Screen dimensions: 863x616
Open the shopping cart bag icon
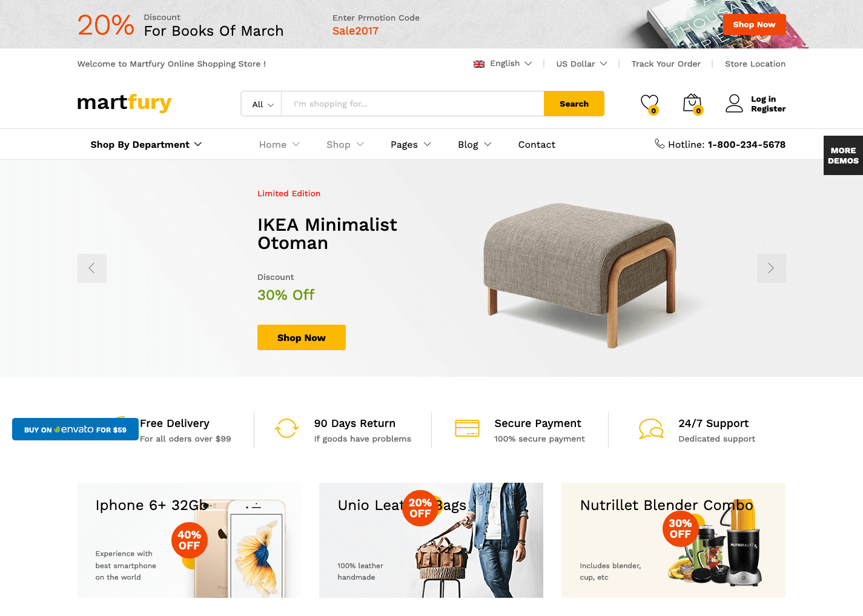point(692,104)
